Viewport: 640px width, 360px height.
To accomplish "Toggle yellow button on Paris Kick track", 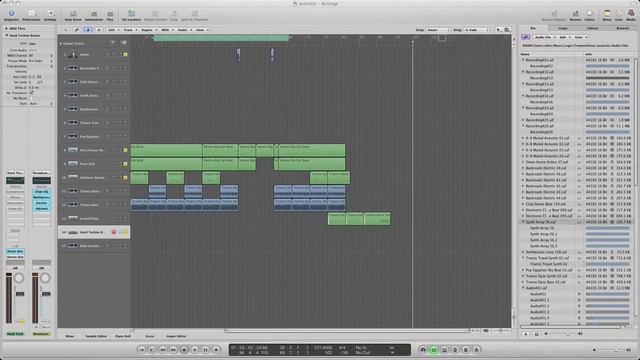I will tap(125, 164).
